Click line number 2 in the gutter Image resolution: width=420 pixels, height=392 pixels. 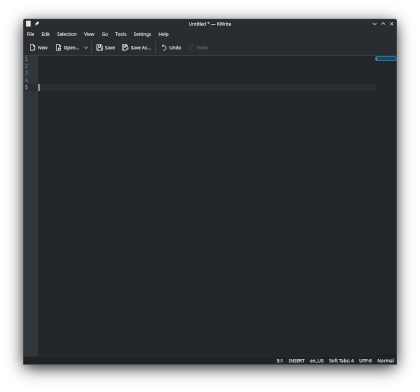26,66
